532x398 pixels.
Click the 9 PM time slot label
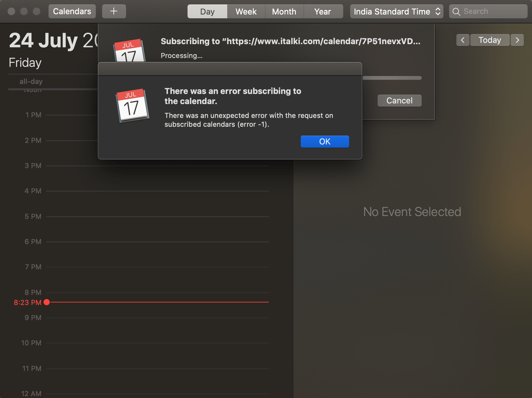tap(33, 318)
